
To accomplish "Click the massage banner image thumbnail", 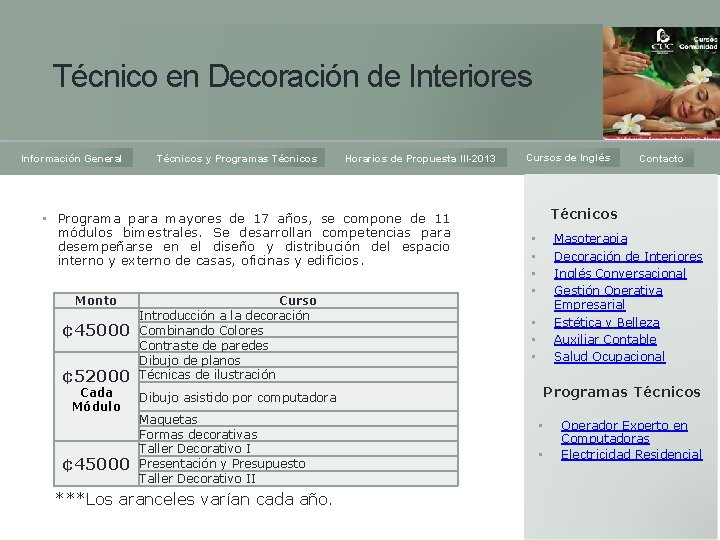I will click(x=661, y=83).
